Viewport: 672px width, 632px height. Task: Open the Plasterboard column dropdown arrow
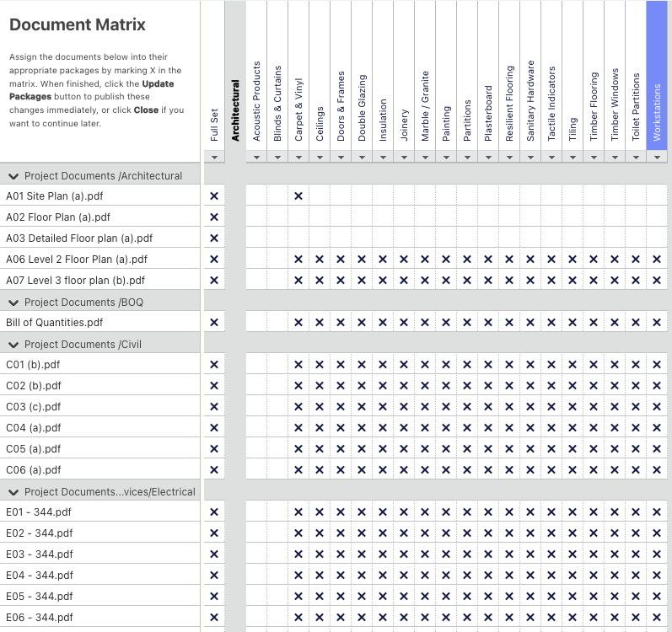488,157
